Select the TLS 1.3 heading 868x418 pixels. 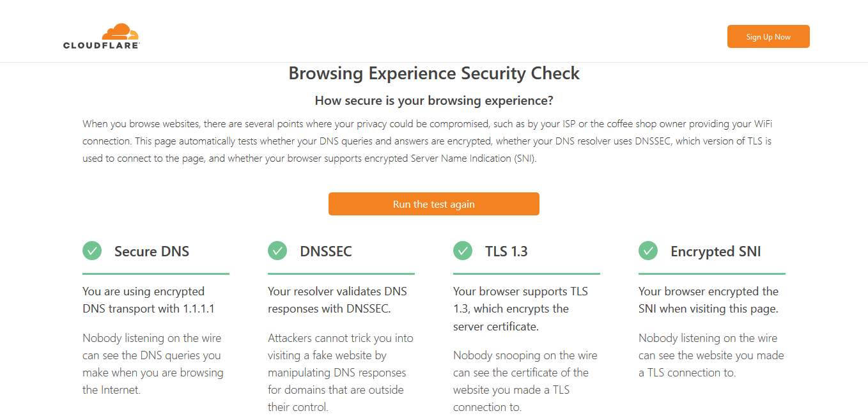(x=506, y=251)
